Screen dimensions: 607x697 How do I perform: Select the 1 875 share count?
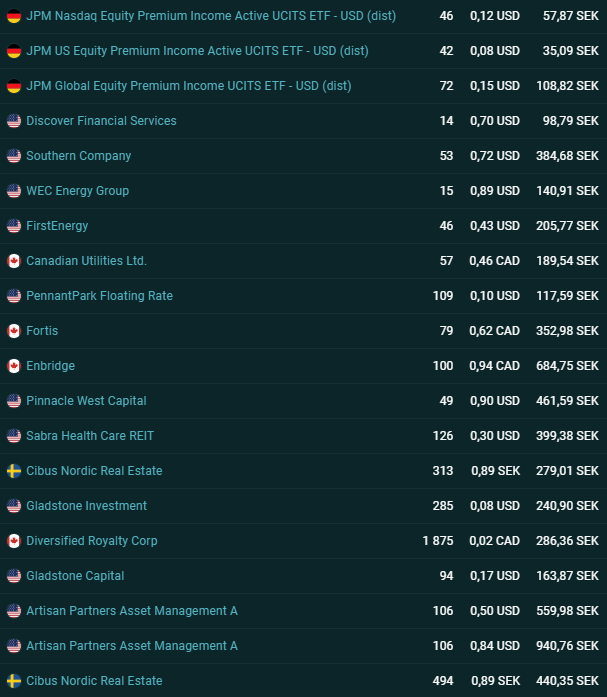[438, 541]
